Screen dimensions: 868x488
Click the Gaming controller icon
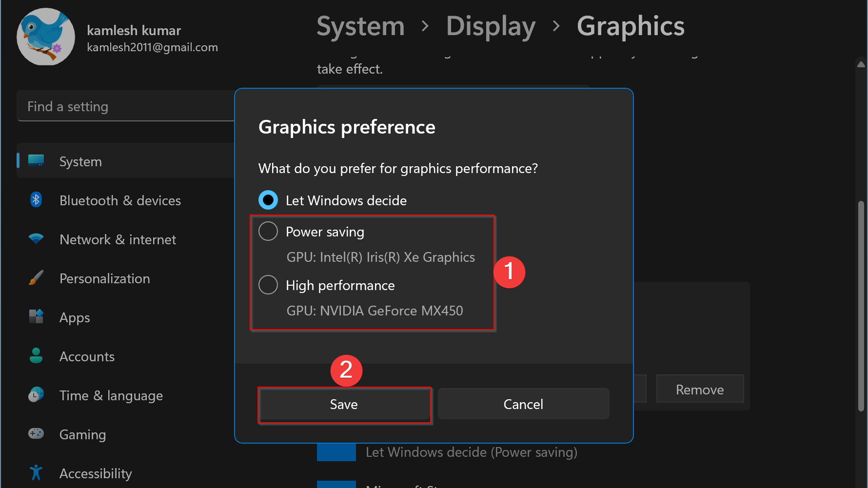[x=36, y=433]
